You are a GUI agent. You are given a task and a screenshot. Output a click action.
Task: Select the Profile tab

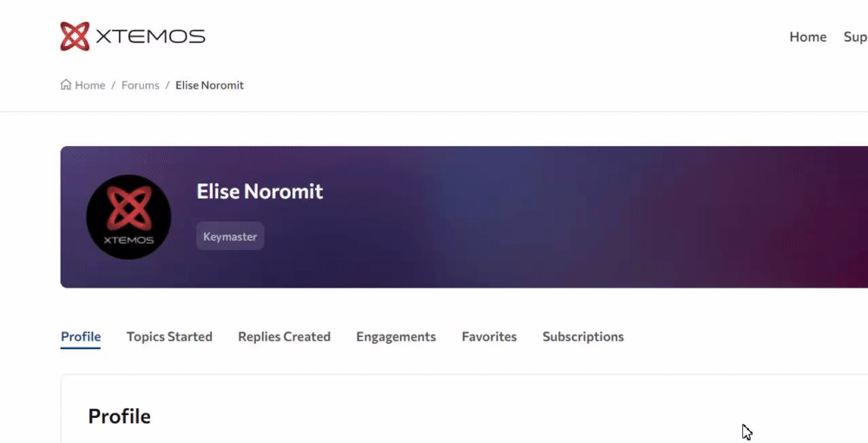point(81,337)
